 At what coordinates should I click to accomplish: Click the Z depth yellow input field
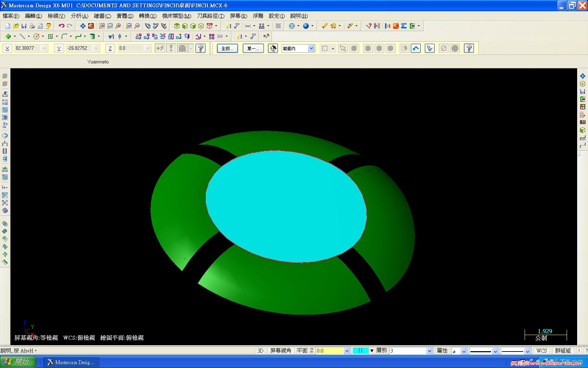[x=330, y=350]
